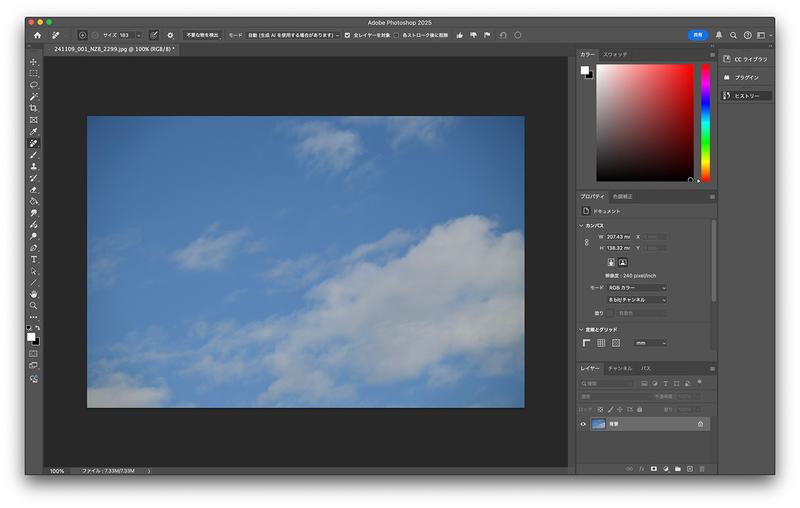
Task: Click the 共有 share button
Action: coord(696,35)
